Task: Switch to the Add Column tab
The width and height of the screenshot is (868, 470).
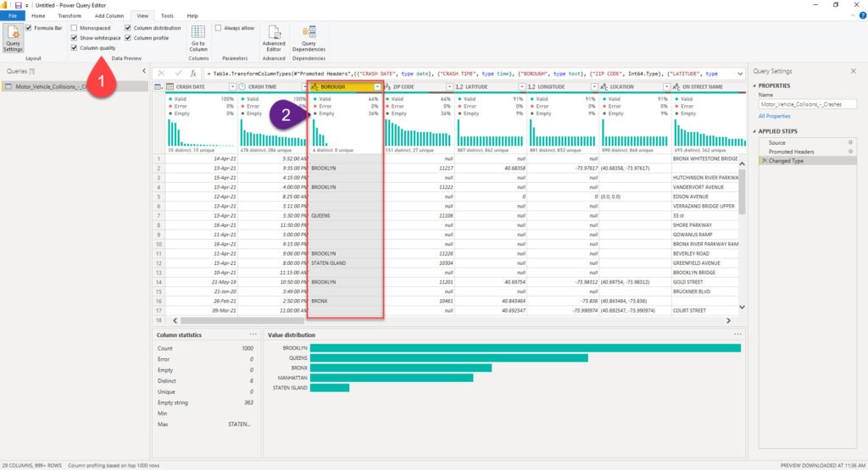Action: coord(109,15)
